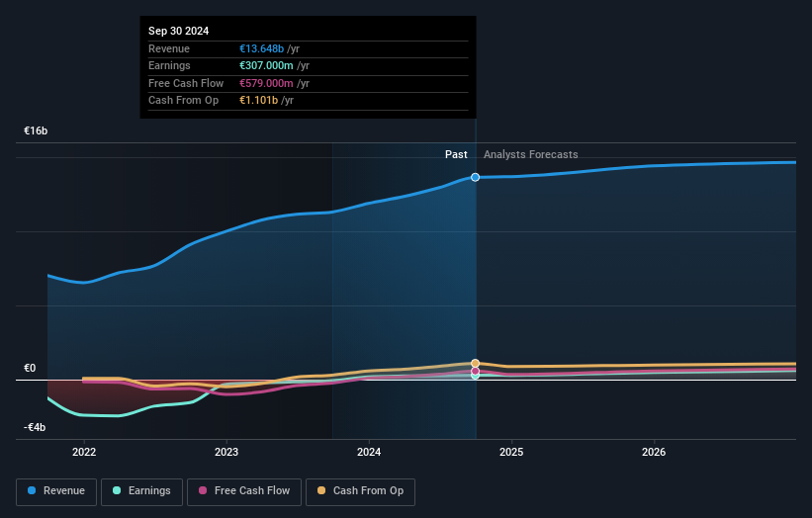Screen dimensions: 812x518
Task: Click the €307.000m earnings value
Action: (x=266, y=65)
